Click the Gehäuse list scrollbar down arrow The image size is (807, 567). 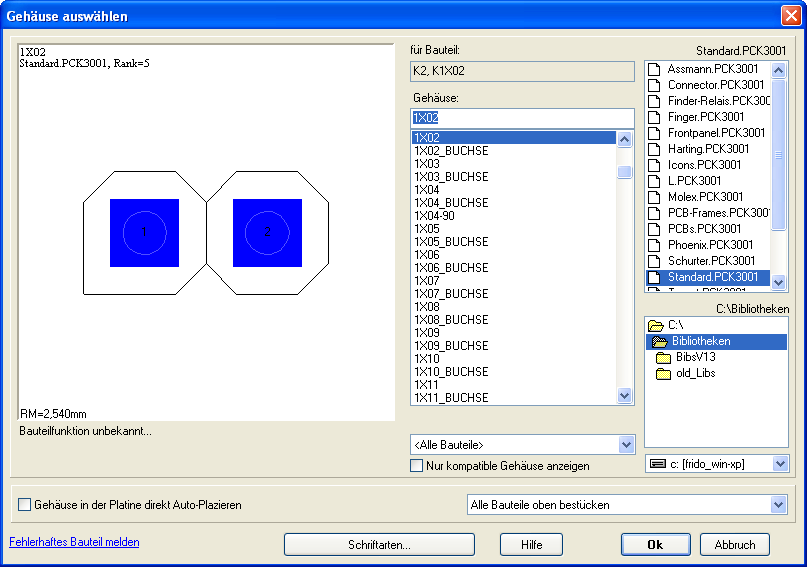tap(625, 396)
